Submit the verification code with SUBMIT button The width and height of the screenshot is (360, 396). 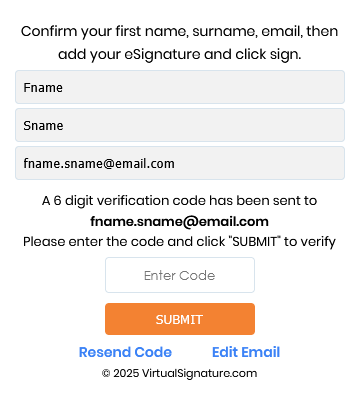click(180, 319)
